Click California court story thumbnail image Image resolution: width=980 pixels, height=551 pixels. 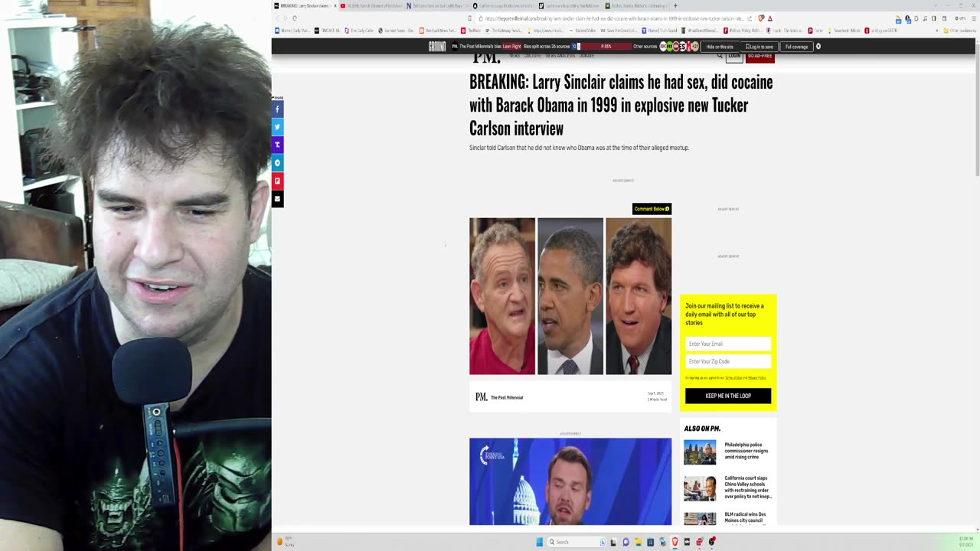tap(700, 488)
